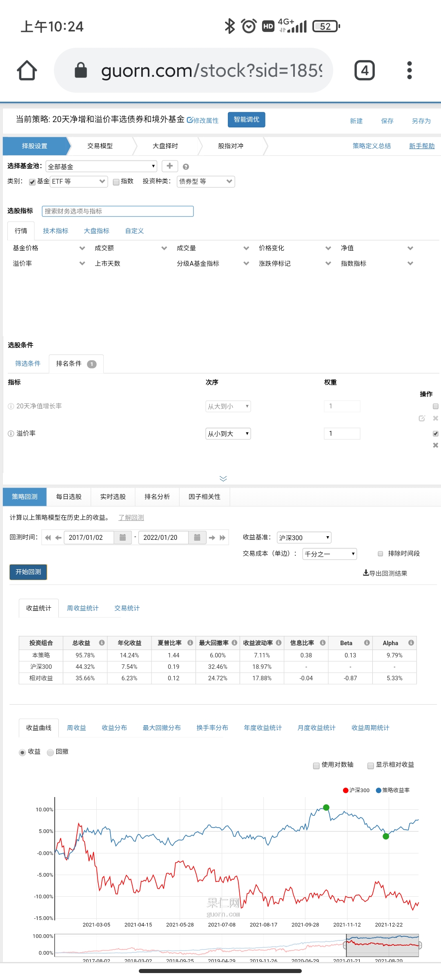Click info icon in 最大回撤率 column header
Viewport: 441px width, 980px height.
coord(234,643)
